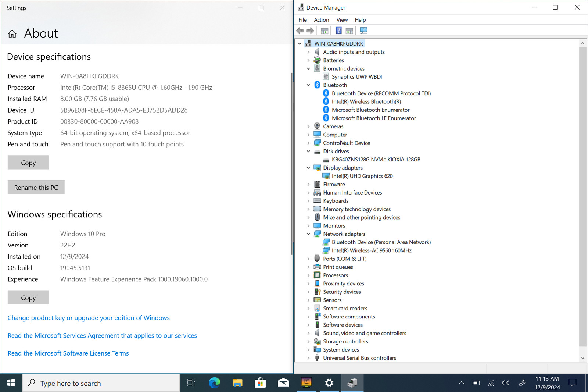Image resolution: width=588 pixels, height=392 pixels.
Task: Open Task View from the taskbar
Action: click(191, 383)
